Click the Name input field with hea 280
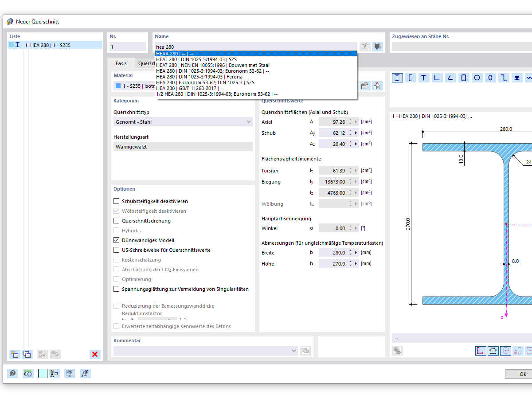 [256, 47]
